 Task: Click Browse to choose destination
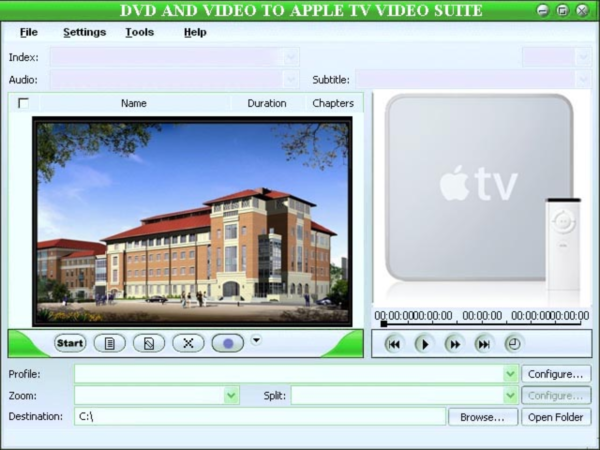click(483, 417)
